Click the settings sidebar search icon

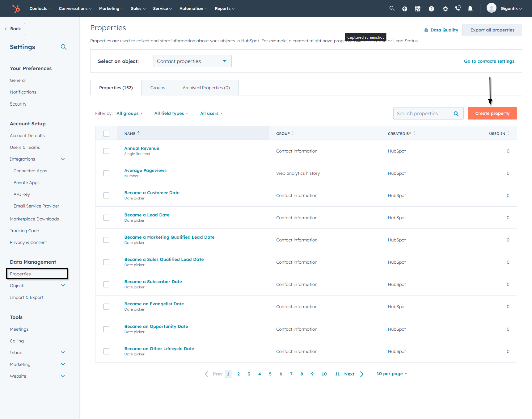(64, 47)
